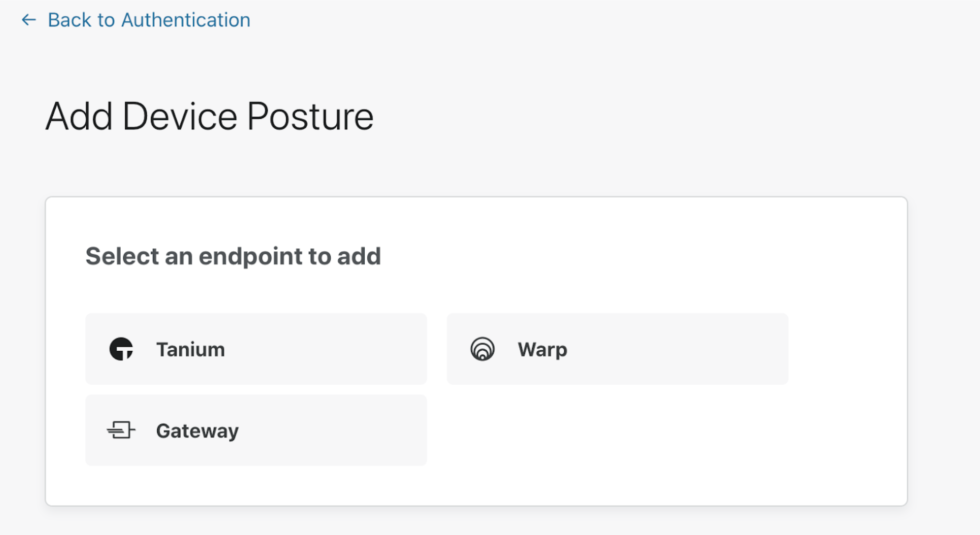
Task: Select the Tanium endpoint icon
Action: pos(121,349)
